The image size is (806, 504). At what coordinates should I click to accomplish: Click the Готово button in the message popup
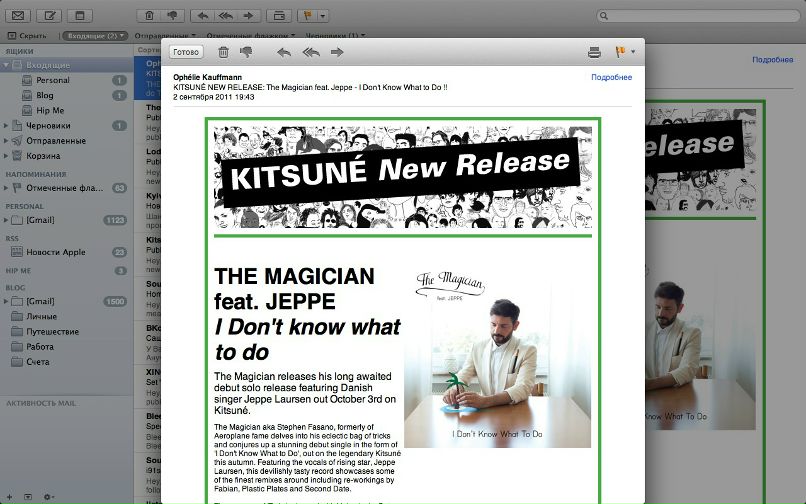click(186, 52)
